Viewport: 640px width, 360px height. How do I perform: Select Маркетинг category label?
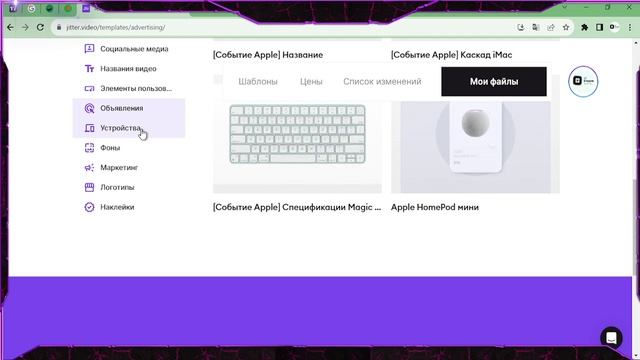119,168
